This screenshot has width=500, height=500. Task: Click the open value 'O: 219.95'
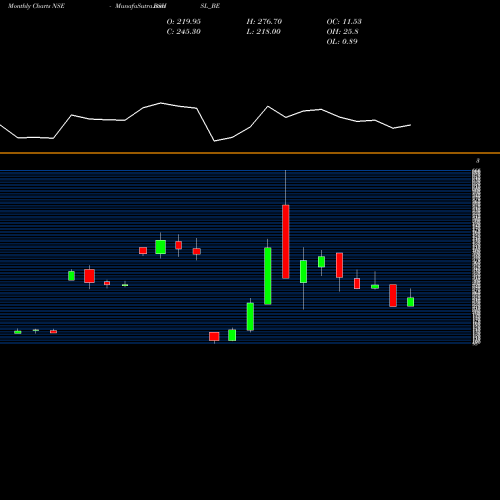[x=184, y=21]
